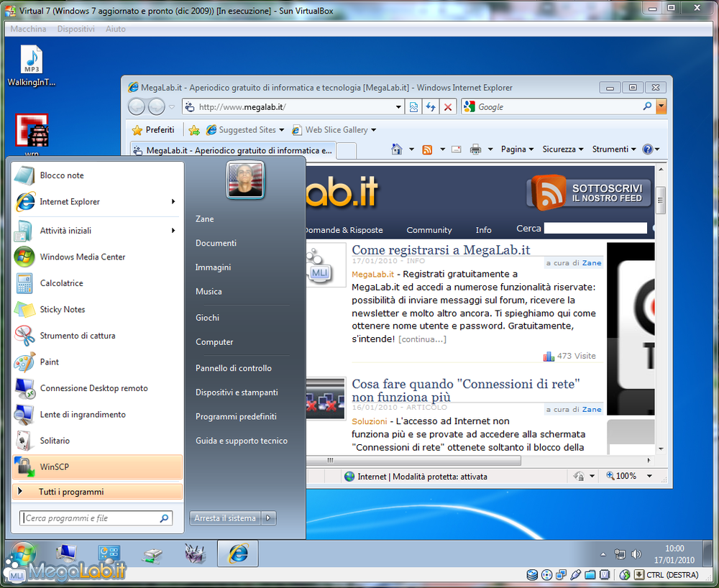Open Pannello di controllo
Image resolution: width=719 pixels, height=588 pixels.
coord(234,369)
